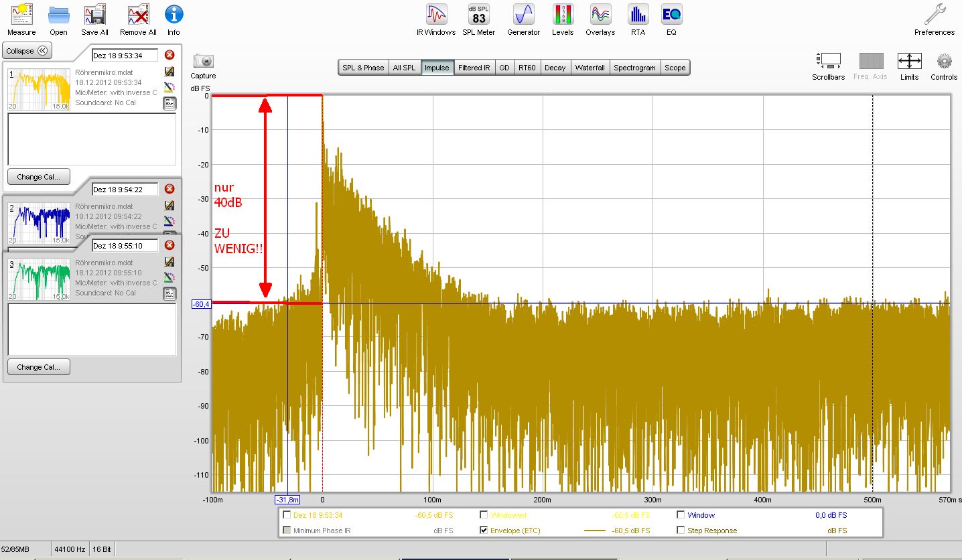Click the offset-adjust icon for measurement 3
This screenshot has height=560, width=962.
169,262
